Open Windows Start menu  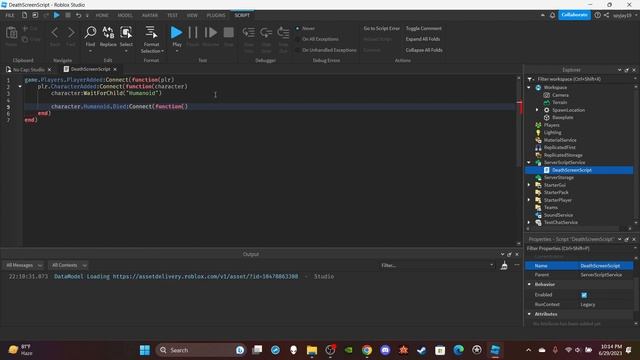coord(144,350)
